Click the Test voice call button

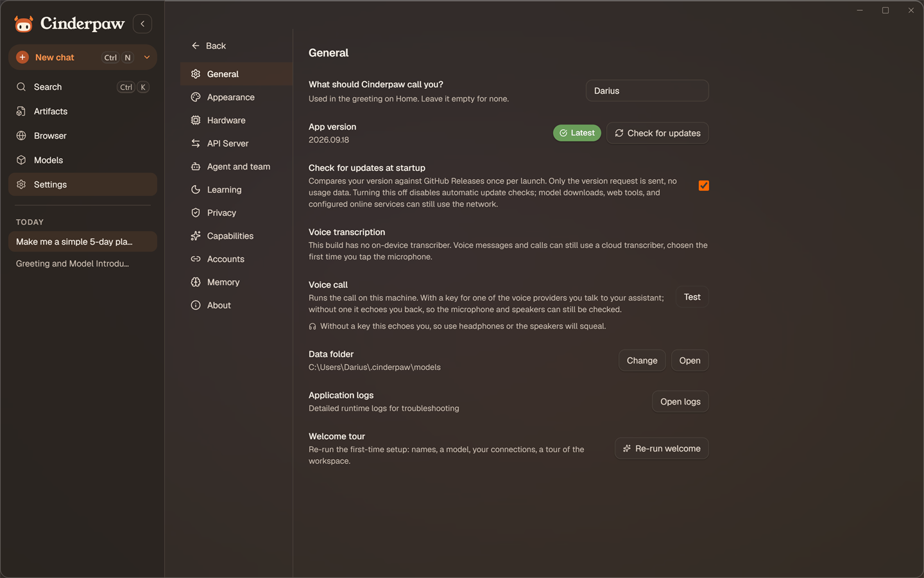point(692,297)
